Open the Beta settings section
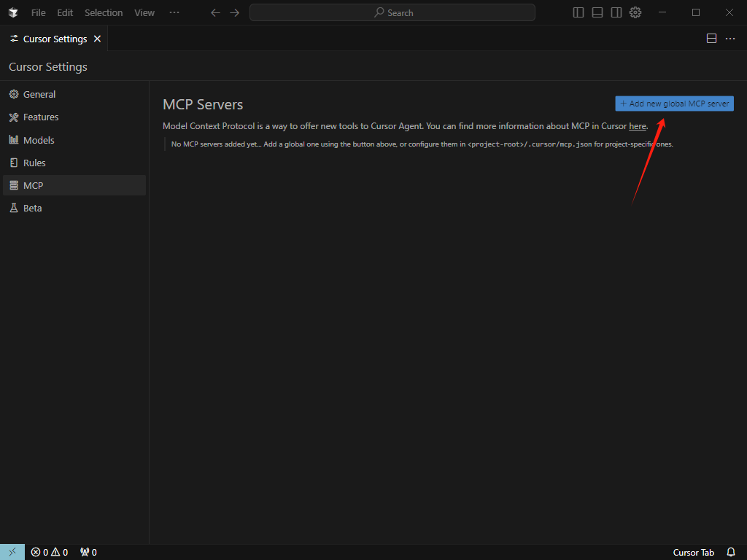Viewport: 747px width, 560px height. [74, 208]
